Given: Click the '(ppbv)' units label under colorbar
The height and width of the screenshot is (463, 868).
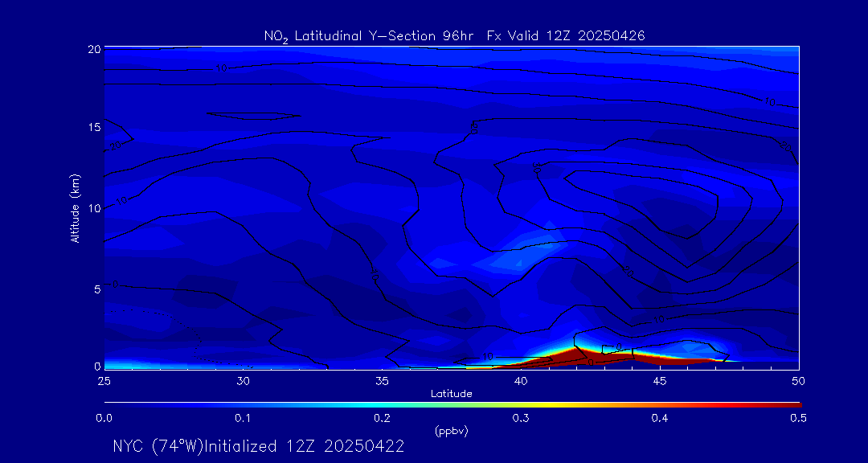Looking at the screenshot, I should click(452, 432).
